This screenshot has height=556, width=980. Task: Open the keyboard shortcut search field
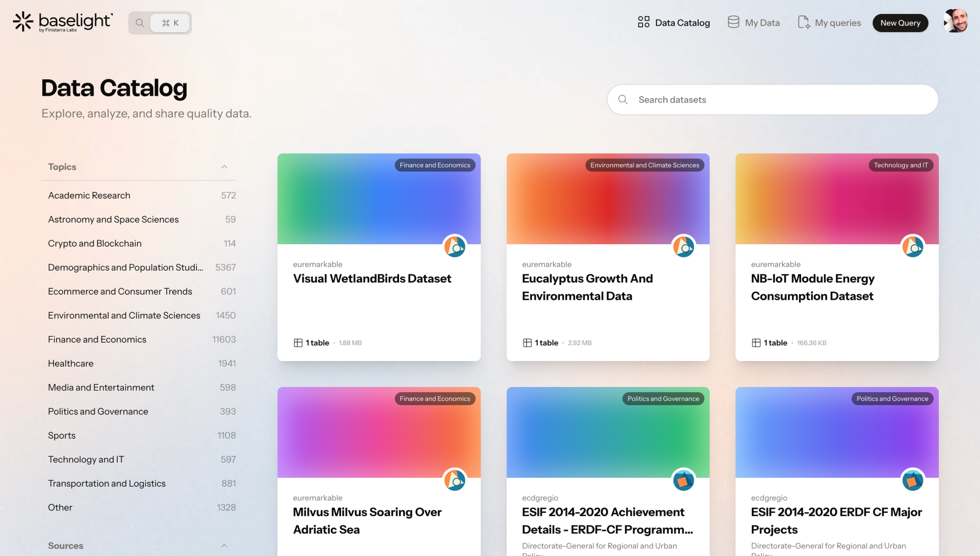170,22
